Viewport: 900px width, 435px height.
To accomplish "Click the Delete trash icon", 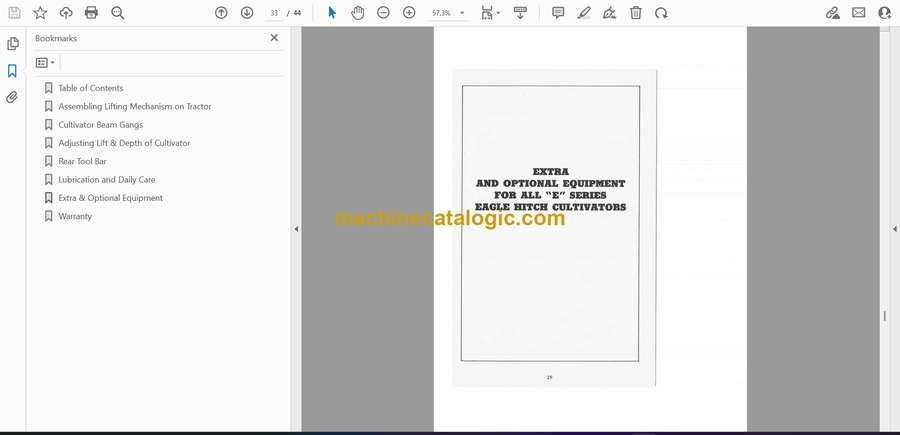I will pos(635,13).
